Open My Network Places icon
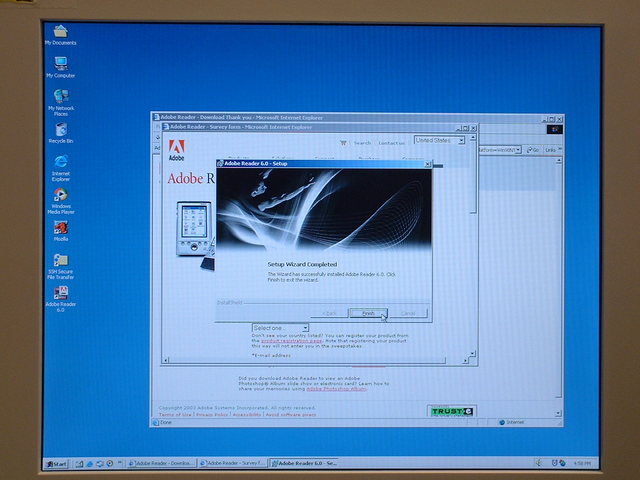 point(61,96)
